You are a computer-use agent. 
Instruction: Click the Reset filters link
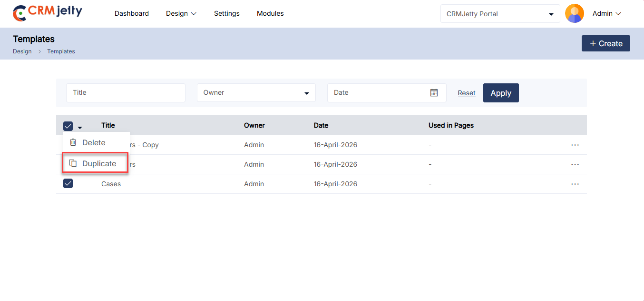point(466,93)
